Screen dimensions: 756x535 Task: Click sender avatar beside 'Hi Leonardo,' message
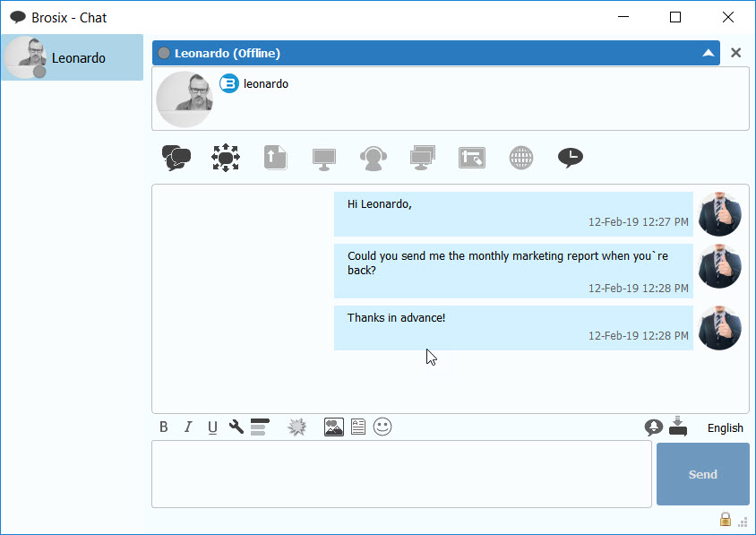point(720,214)
